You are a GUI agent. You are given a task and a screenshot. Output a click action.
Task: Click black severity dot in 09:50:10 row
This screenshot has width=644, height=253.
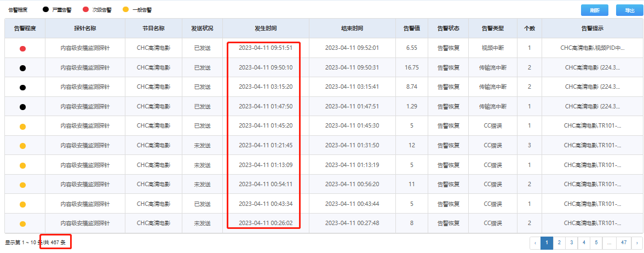(x=22, y=68)
